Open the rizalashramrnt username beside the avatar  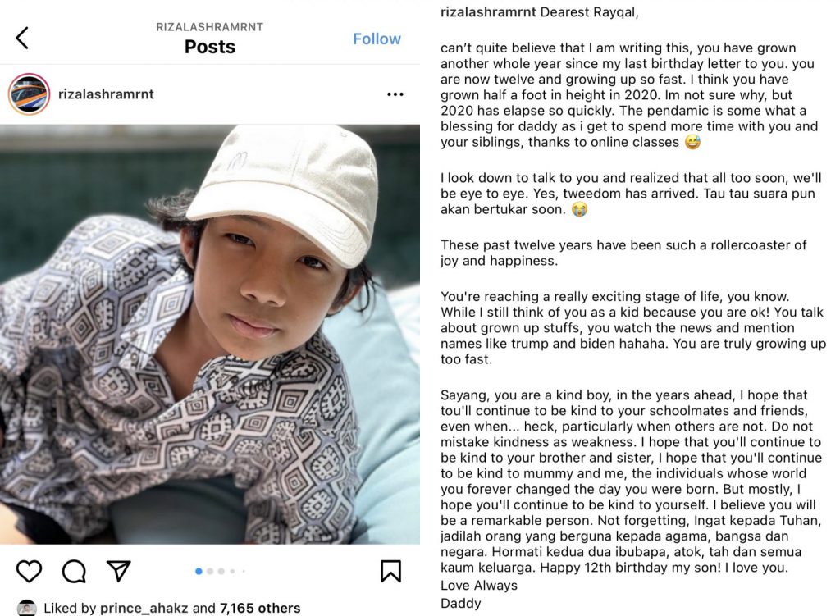[x=106, y=94]
